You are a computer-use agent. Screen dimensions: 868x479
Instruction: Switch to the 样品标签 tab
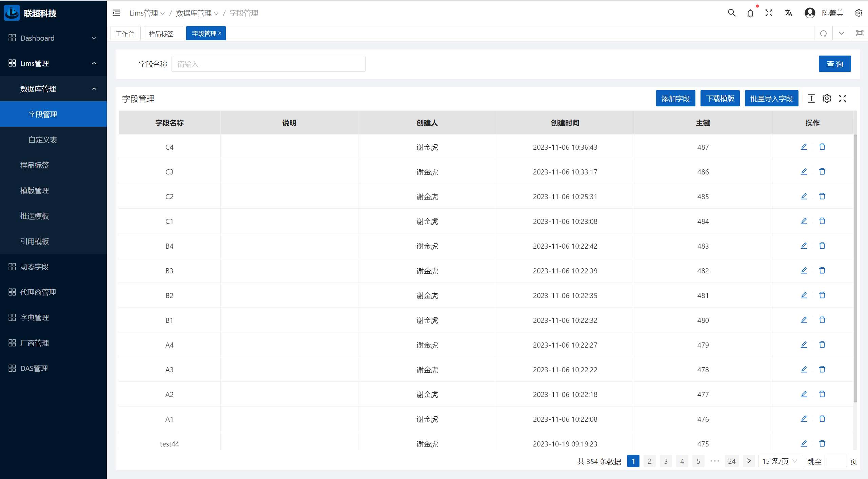(x=163, y=33)
